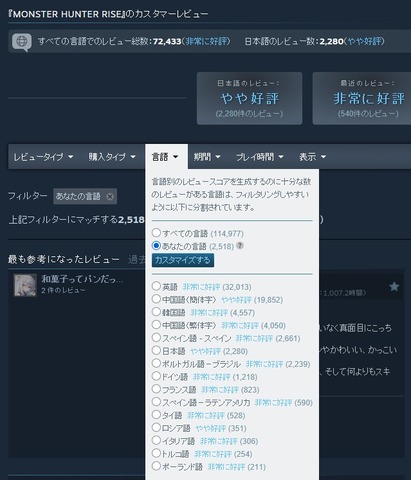Click the globe speech-bubble review icon
411x480 pixels.
tap(22, 42)
